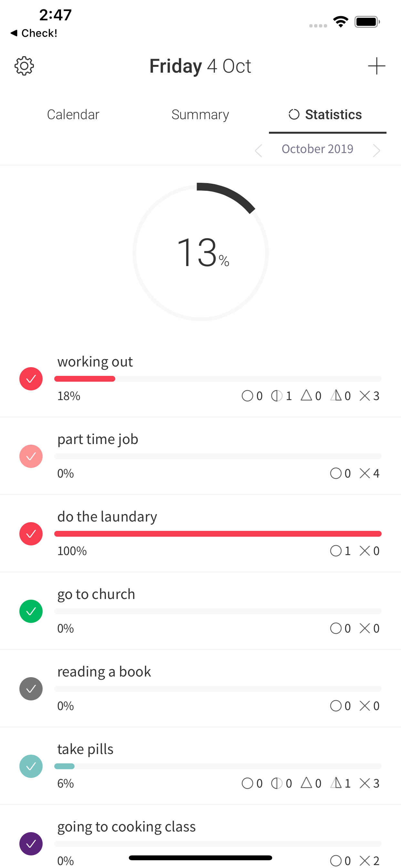The width and height of the screenshot is (401, 868).
Task: Tap the plus icon to add habit
Action: pos(376,66)
